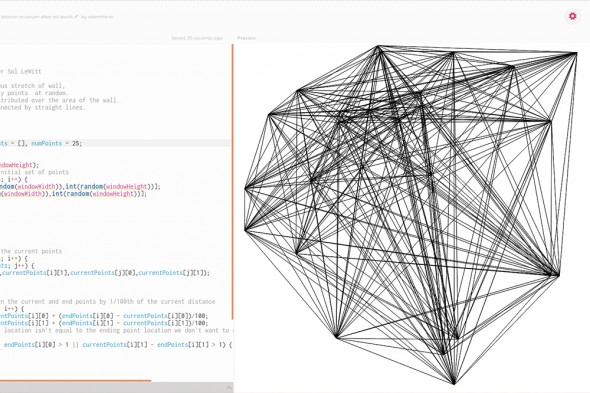Click the int(random(windowHeight))]; code line
590x393 pixels.
click(80, 187)
